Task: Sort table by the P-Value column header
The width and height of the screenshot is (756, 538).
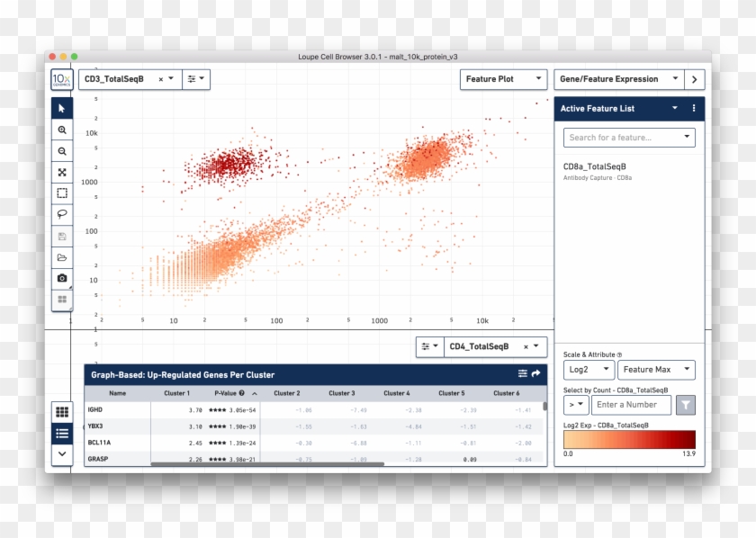Action: 229,393
